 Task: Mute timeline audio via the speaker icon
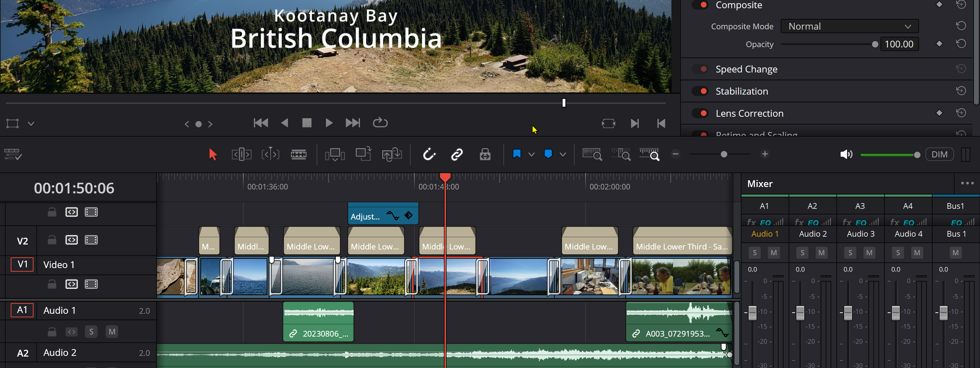tap(846, 154)
